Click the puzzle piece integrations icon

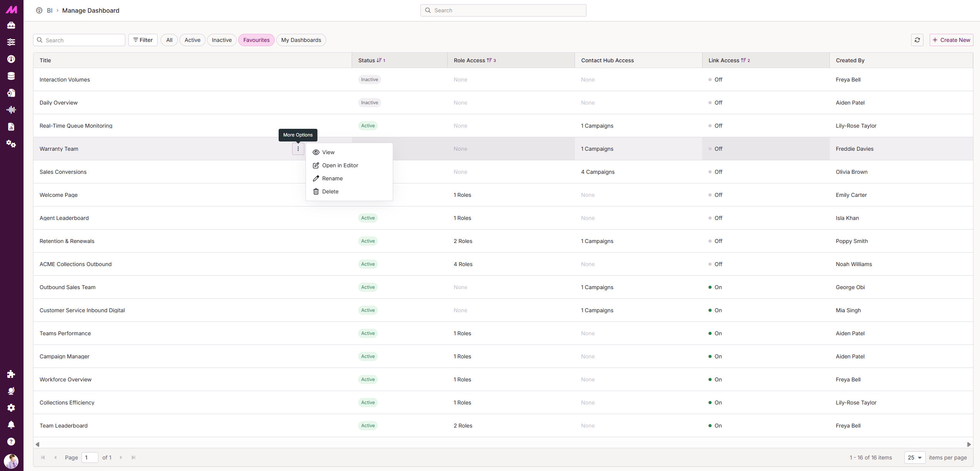click(x=11, y=374)
